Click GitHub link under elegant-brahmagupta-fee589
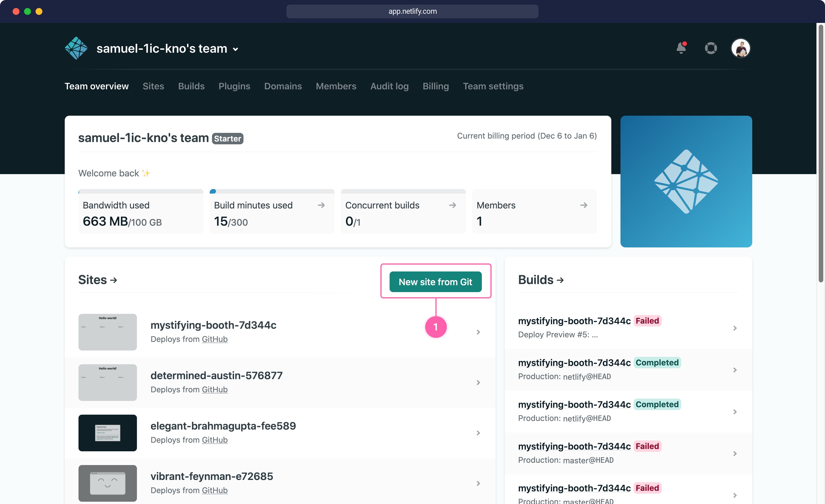 point(215,440)
